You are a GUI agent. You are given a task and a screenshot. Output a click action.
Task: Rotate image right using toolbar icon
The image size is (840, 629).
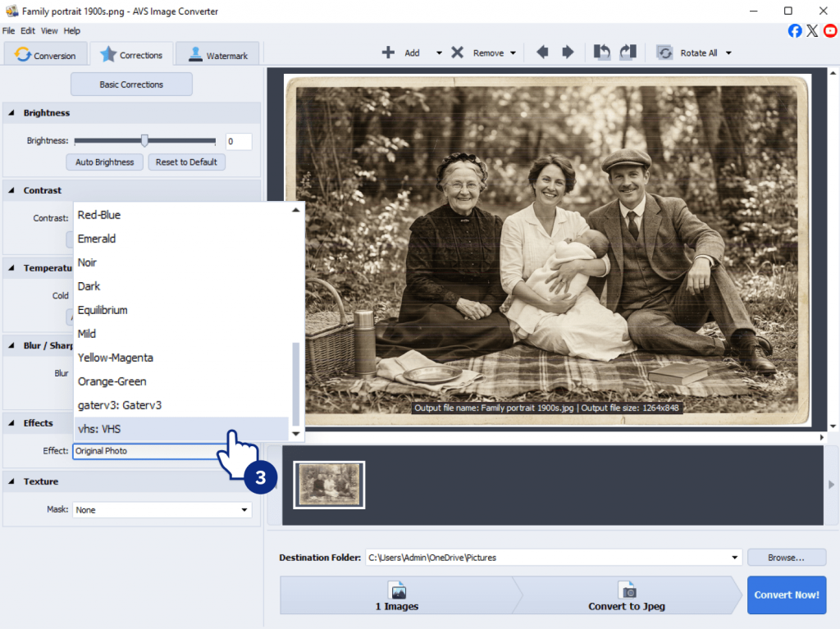coord(628,52)
